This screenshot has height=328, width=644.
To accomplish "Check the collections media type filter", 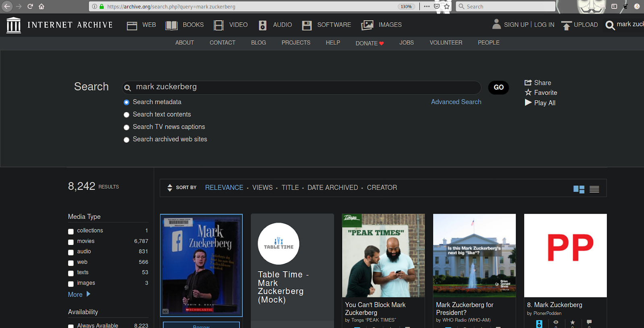I will tap(71, 231).
